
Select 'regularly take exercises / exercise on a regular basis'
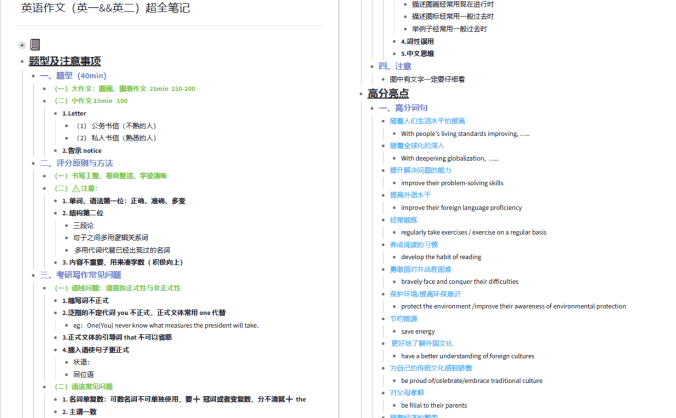tap(474, 232)
